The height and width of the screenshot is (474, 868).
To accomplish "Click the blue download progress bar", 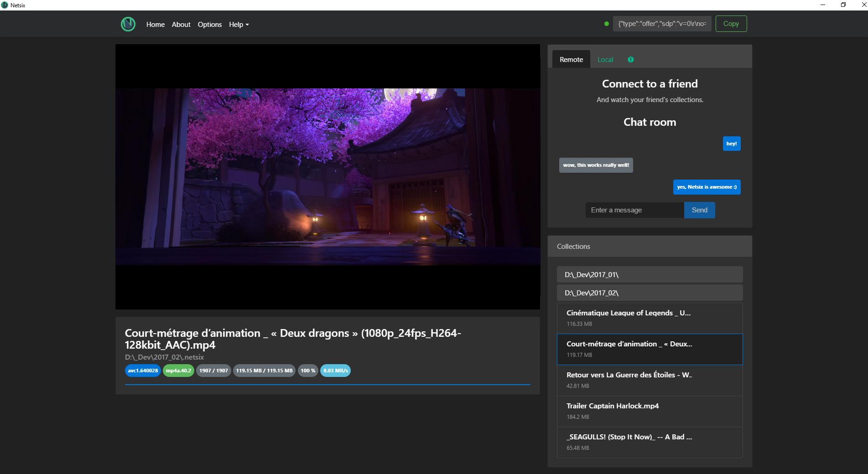I will pyautogui.click(x=327, y=385).
